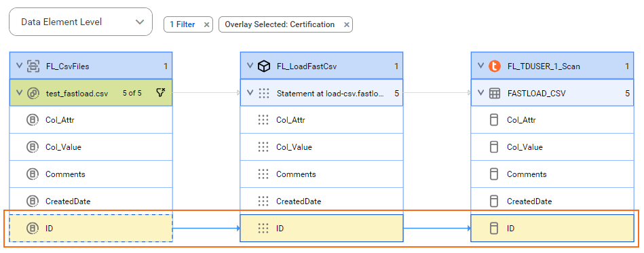644x253 pixels.
Task: Select Col_Value in FL_CsvFiles
Action: tap(91, 147)
